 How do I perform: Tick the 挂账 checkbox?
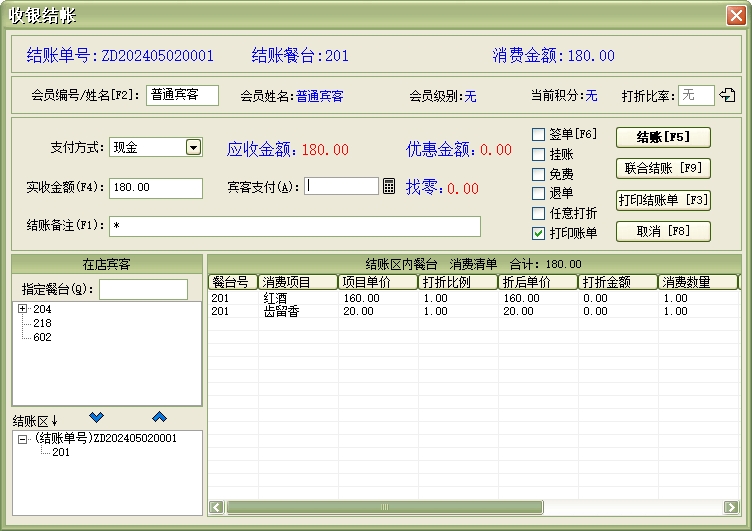click(x=539, y=154)
